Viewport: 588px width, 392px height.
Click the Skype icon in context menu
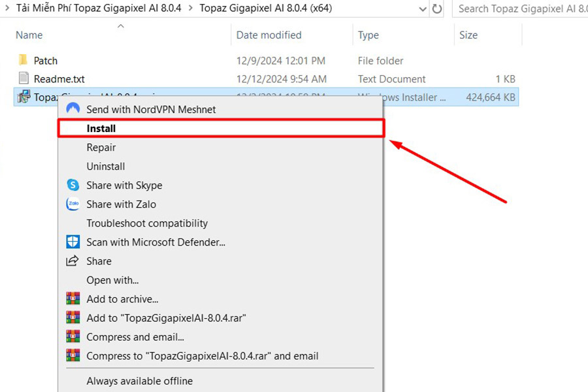73,185
